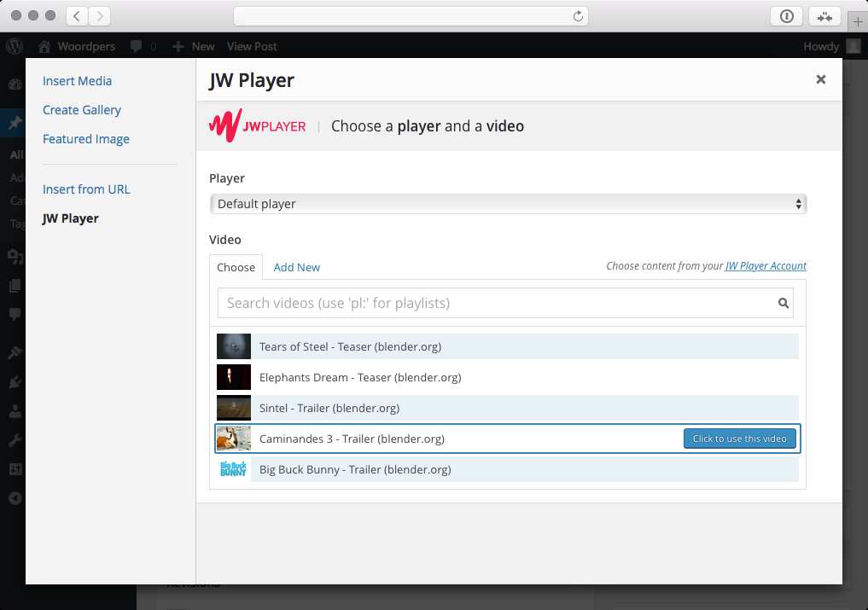Select Tears of Steel - Teaser video
The image size is (868, 610).
coord(507,346)
